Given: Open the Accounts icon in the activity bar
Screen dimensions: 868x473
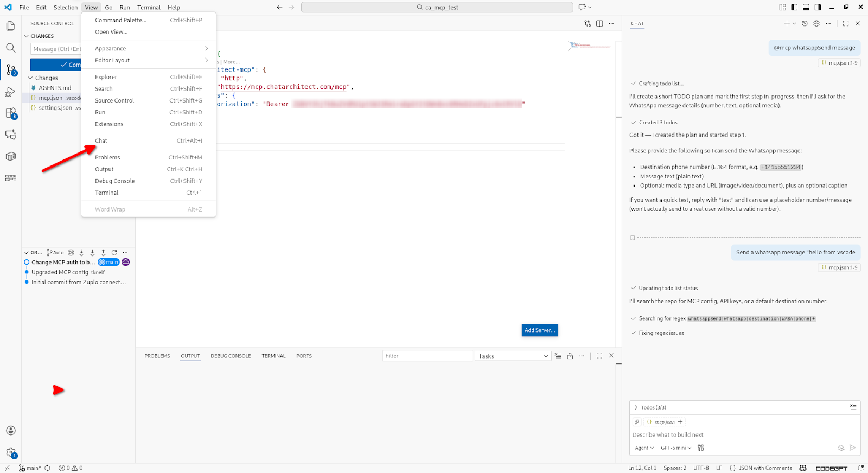Looking at the screenshot, I should [x=10, y=431].
